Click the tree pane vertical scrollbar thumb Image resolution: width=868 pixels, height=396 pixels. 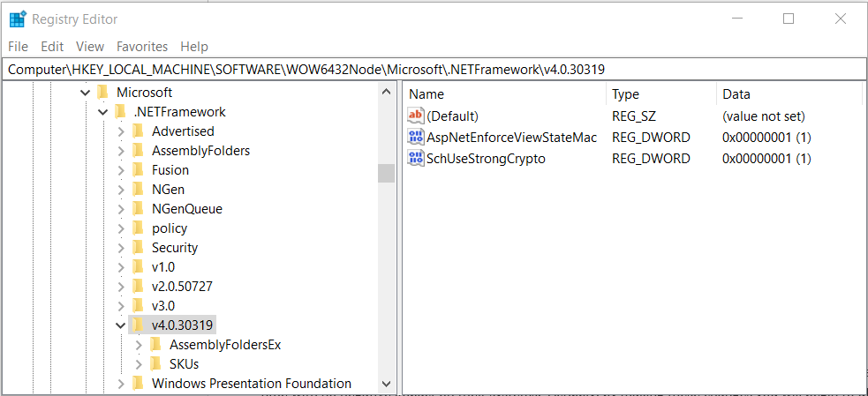point(386,173)
